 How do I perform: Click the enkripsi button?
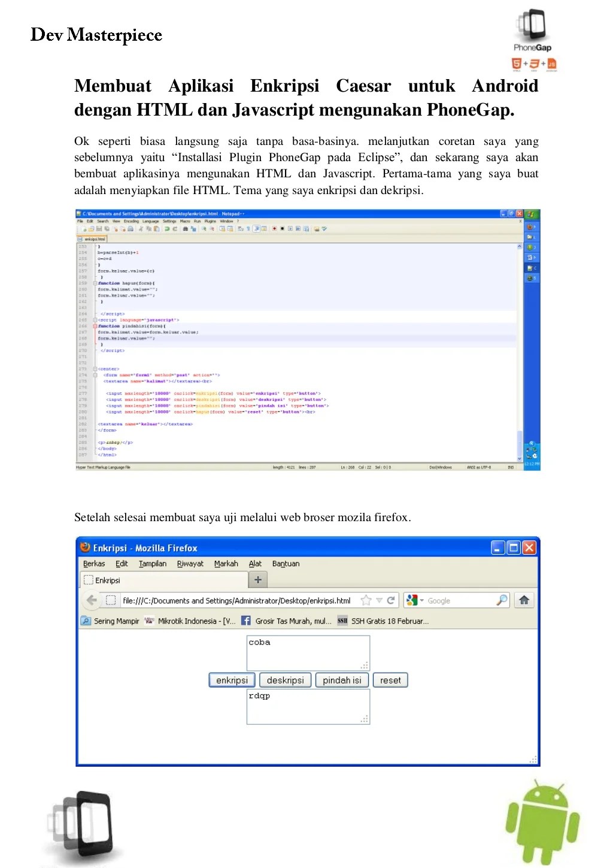click(232, 680)
